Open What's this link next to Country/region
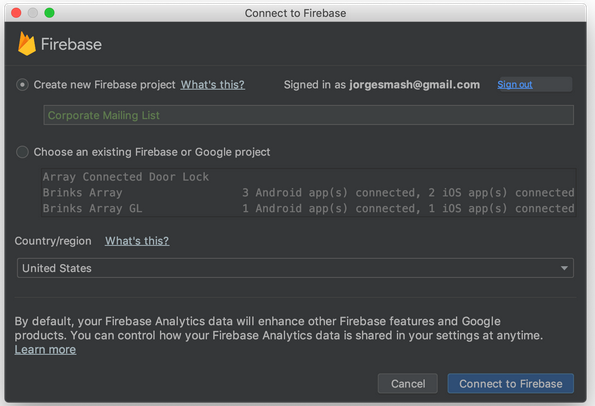 coord(137,241)
